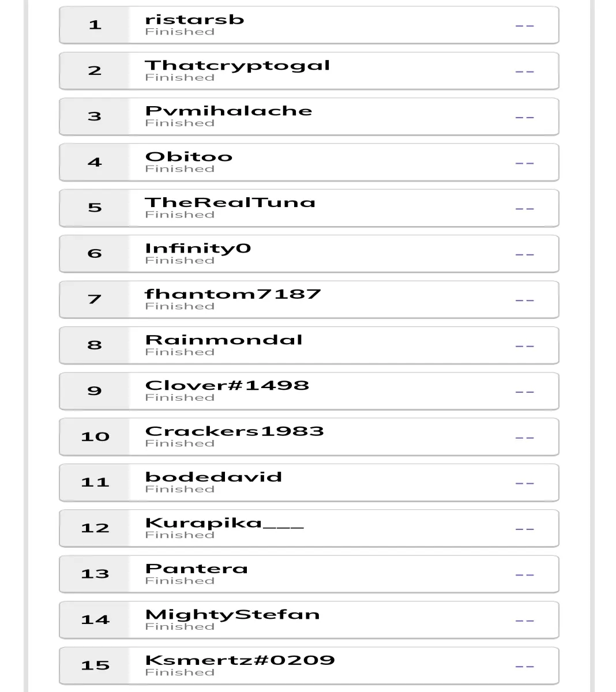
Task: Click the rank 1 number badge
Action: 95,25
